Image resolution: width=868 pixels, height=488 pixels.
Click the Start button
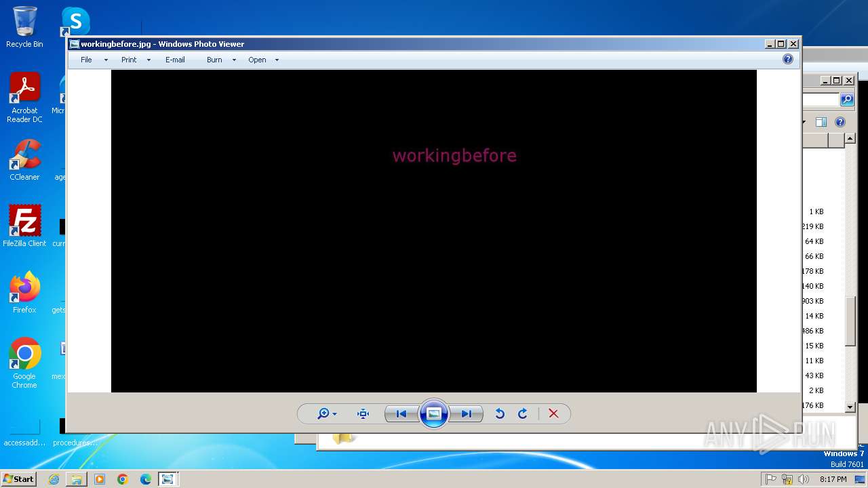(19, 479)
